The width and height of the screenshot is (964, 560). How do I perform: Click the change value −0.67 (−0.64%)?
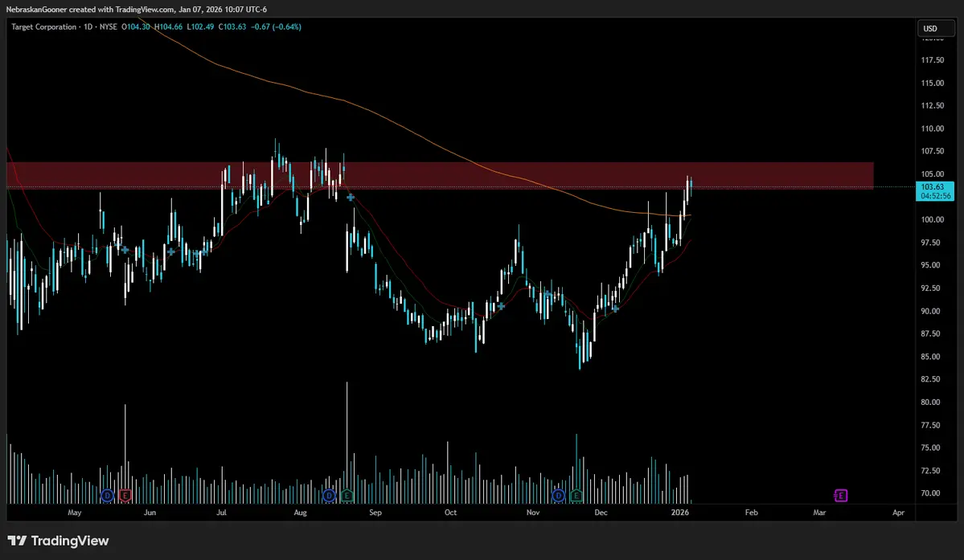pos(276,27)
